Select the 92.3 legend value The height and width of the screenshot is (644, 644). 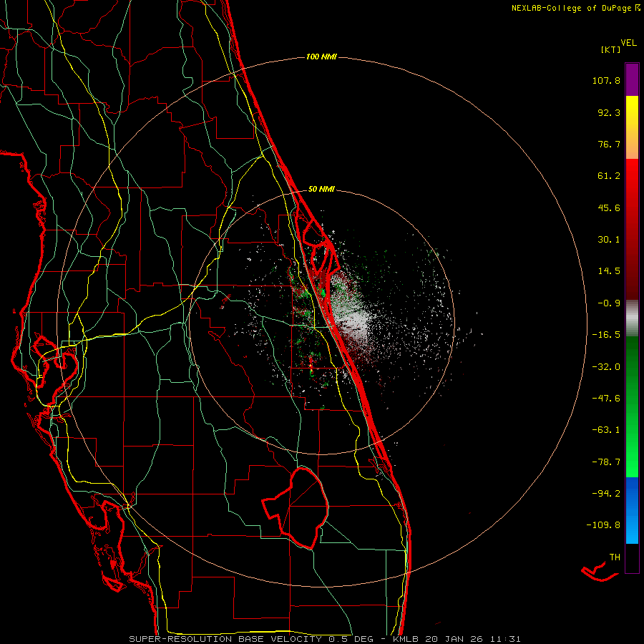pyautogui.click(x=609, y=112)
